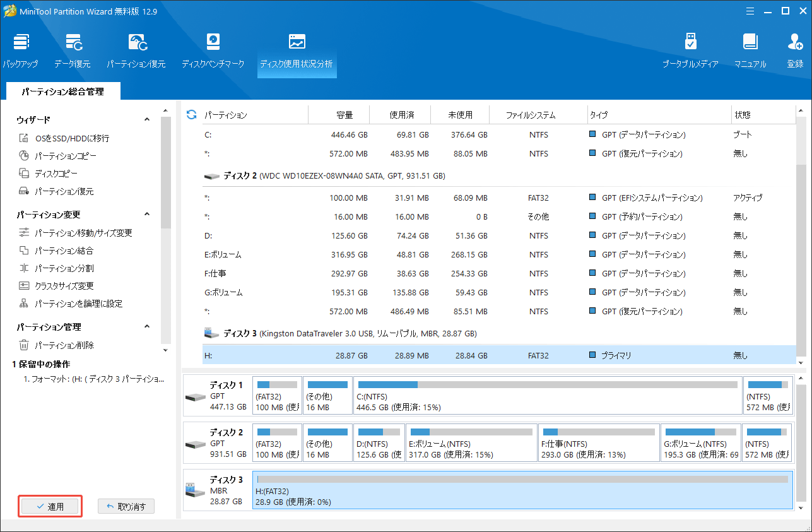Image resolution: width=812 pixels, height=532 pixels.
Task: Select the D: partition row
Action: [x=498, y=235]
